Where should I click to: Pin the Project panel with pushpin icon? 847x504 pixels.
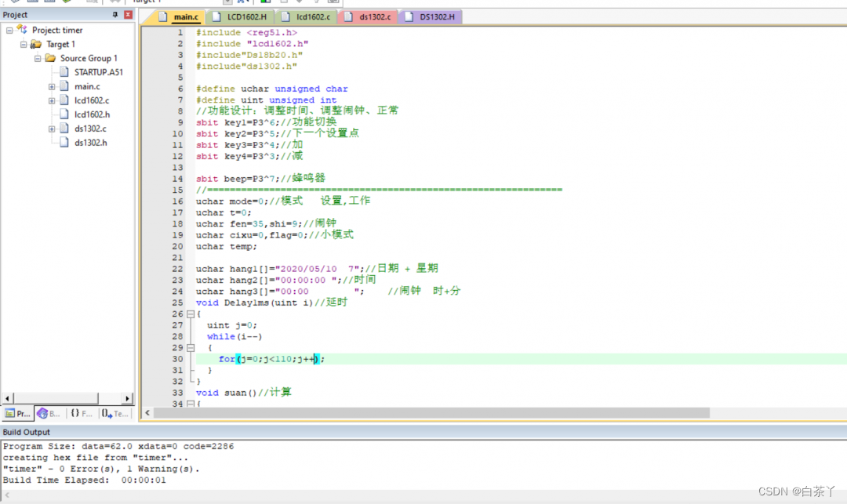[x=115, y=15]
